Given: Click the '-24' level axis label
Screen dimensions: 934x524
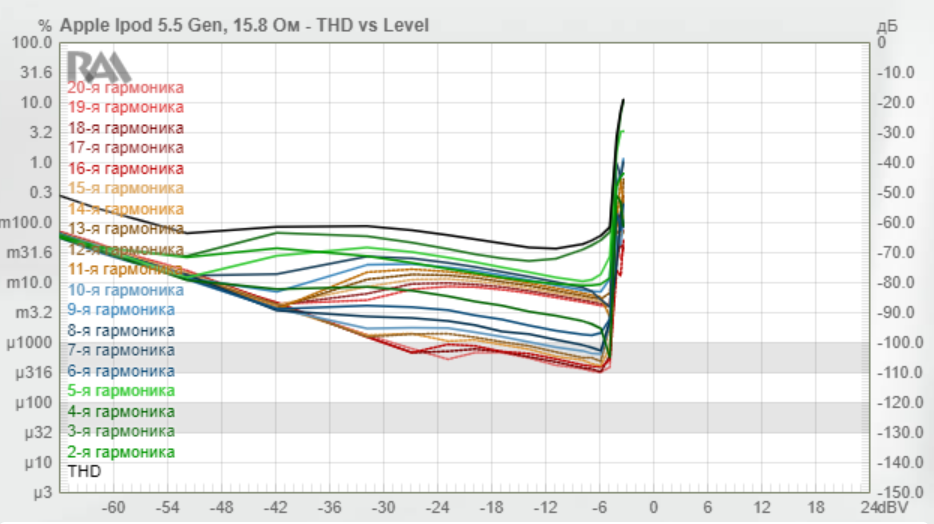Looking at the screenshot, I should [x=437, y=508].
